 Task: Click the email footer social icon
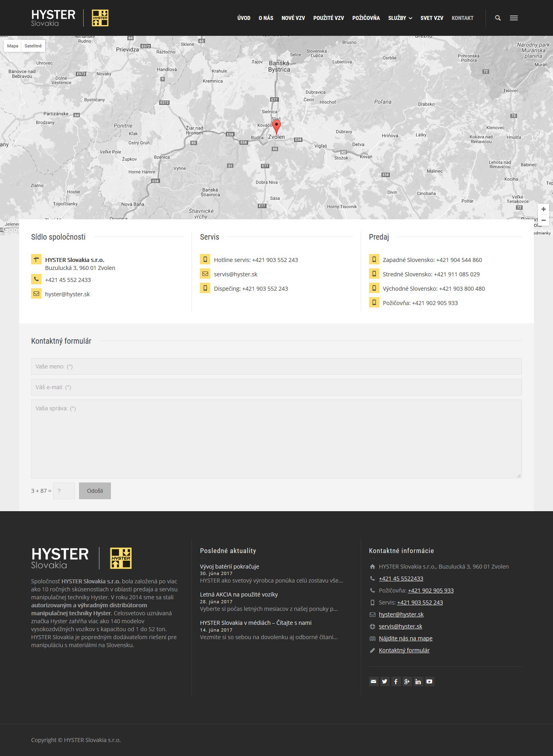click(x=373, y=681)
